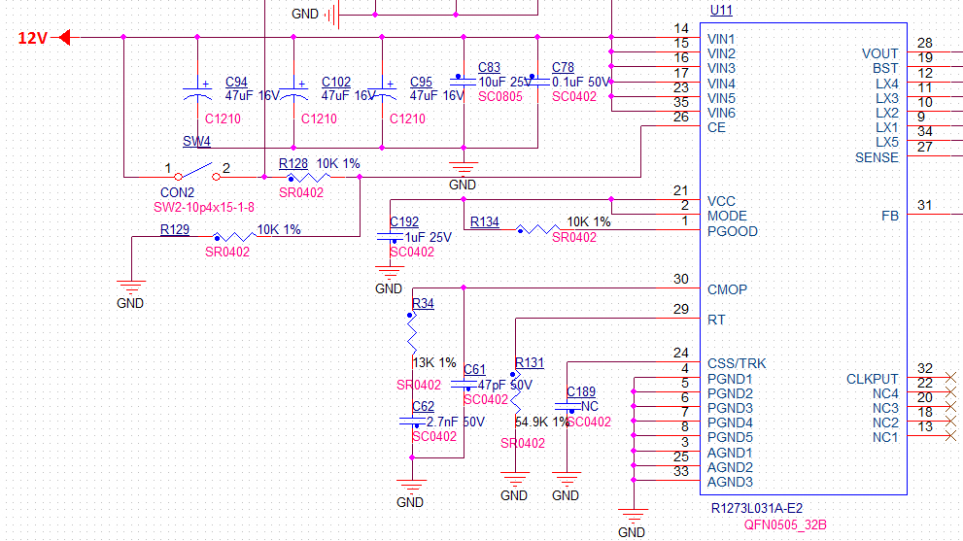Select GND symbol below C192

click(x=390, y=271)
